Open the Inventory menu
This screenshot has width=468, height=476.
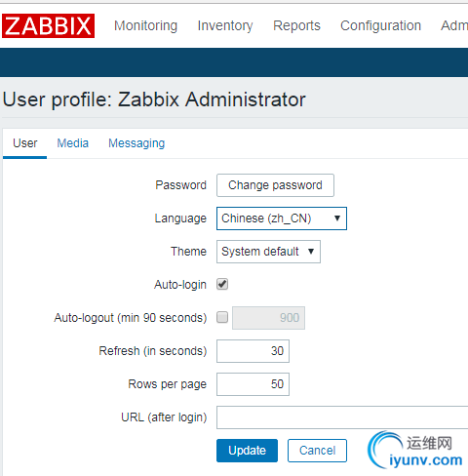[225, 25]
